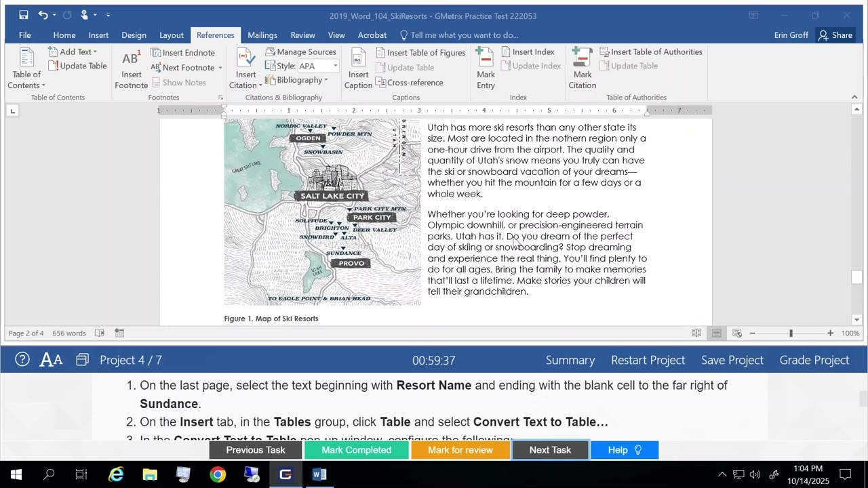
Task: Click Save Project
Action: [x=732, y=360]
